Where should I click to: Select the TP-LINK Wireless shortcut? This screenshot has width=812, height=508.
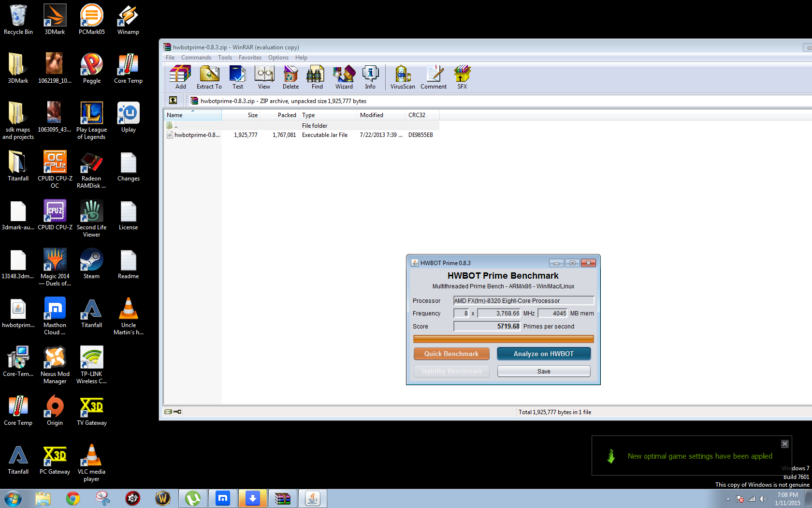(92, 365)
